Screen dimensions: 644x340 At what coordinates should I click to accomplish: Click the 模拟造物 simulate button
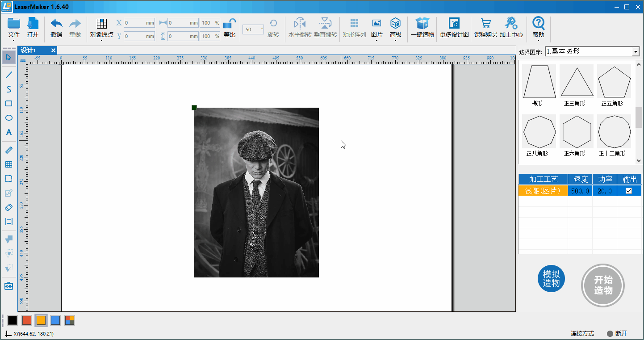tap(552, 279)
